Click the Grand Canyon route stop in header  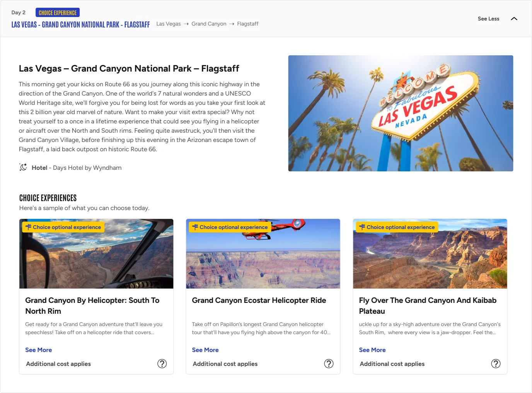point(209,24)
